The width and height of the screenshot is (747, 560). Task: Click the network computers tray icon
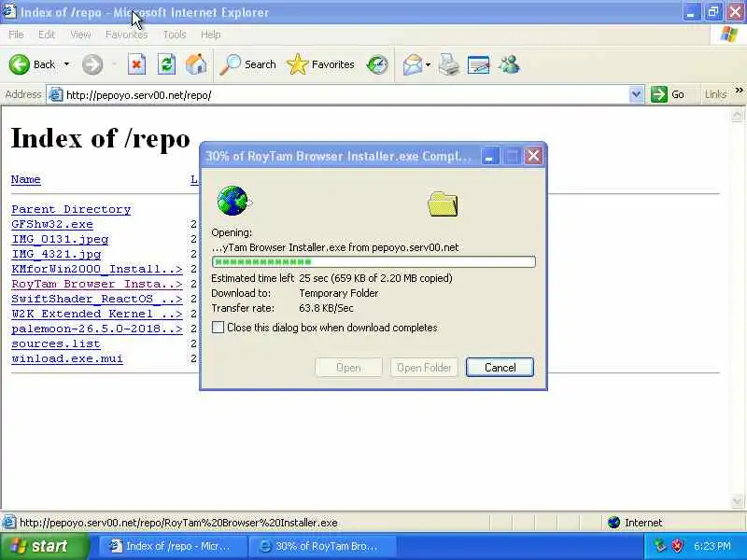click(x=660, y=545)
